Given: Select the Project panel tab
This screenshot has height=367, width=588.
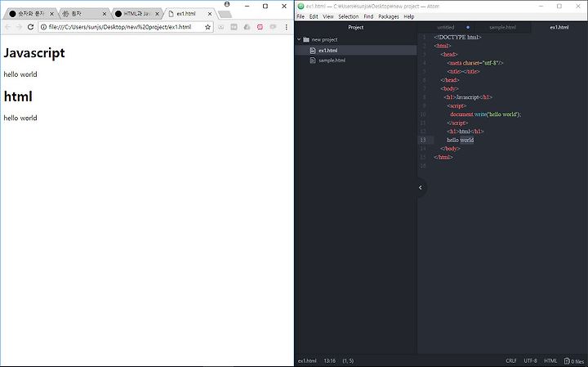Looking at the screenshot, I should 355,27.
